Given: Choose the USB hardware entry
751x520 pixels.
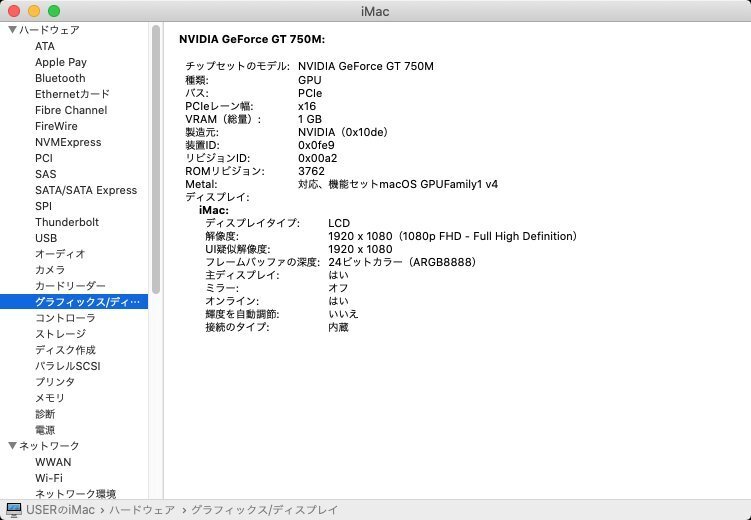Looking at the screenshot, I should 46,238.
